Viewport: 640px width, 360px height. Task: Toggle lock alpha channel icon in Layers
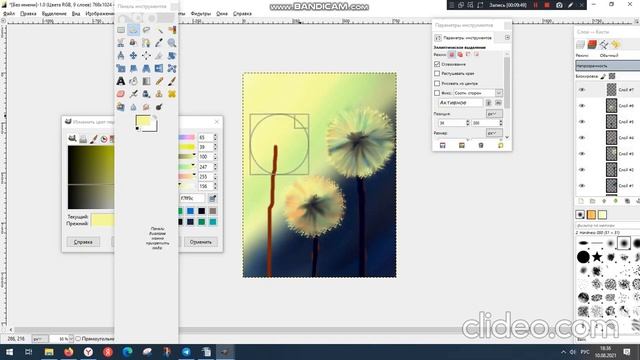point(612,76)
